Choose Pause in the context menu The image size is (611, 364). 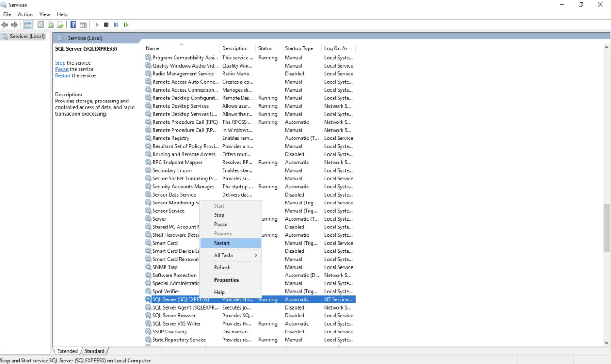230,225
